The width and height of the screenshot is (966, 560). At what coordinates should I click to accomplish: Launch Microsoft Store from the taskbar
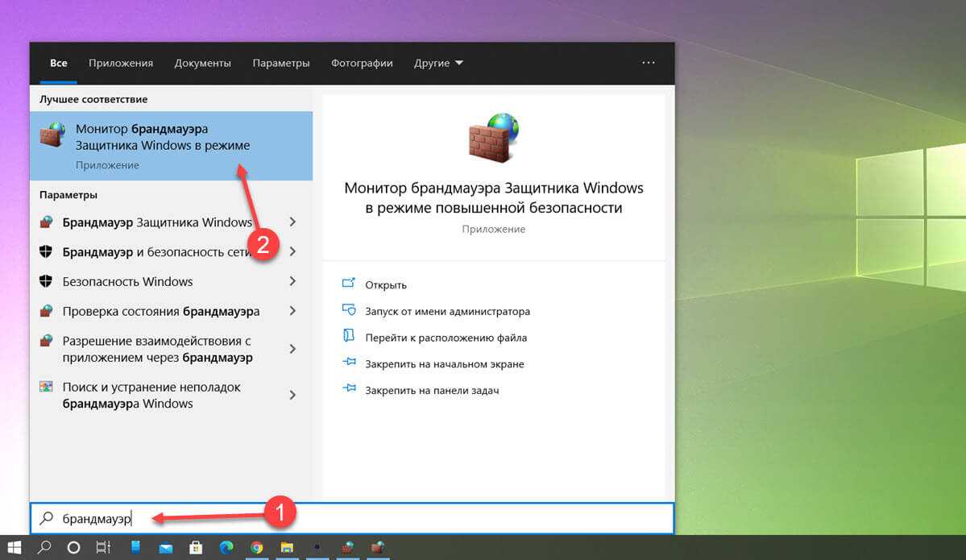[195, 547]
